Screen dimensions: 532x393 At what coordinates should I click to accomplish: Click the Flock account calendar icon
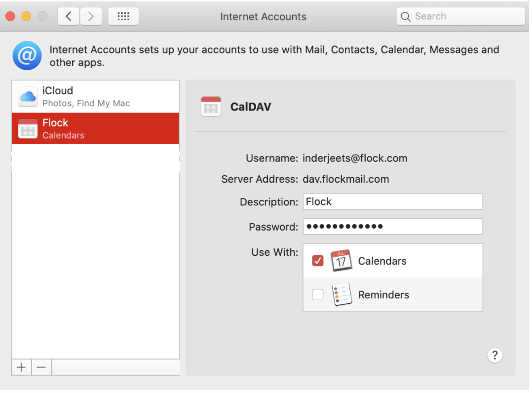pyautogui.click(x=28, y=128)
